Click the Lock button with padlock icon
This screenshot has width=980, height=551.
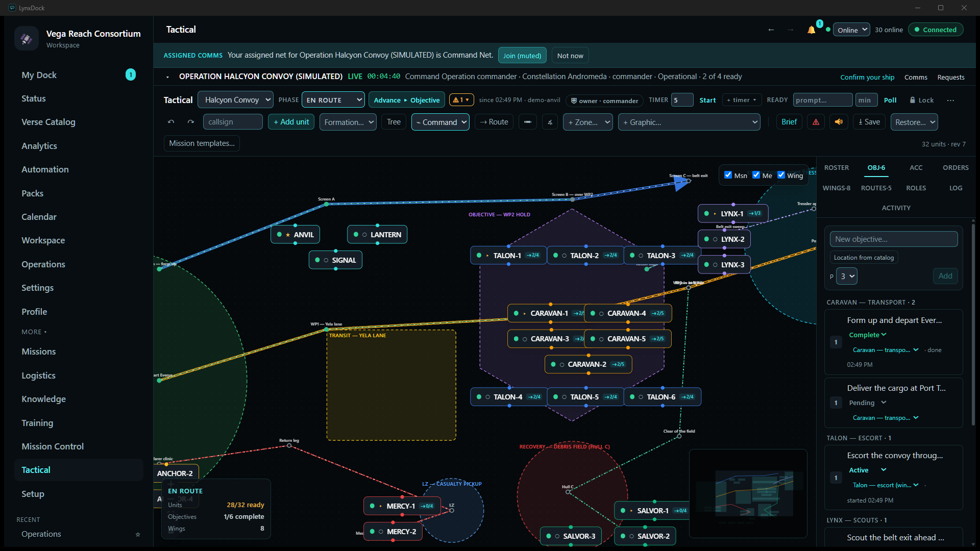[x=921, y=100]
